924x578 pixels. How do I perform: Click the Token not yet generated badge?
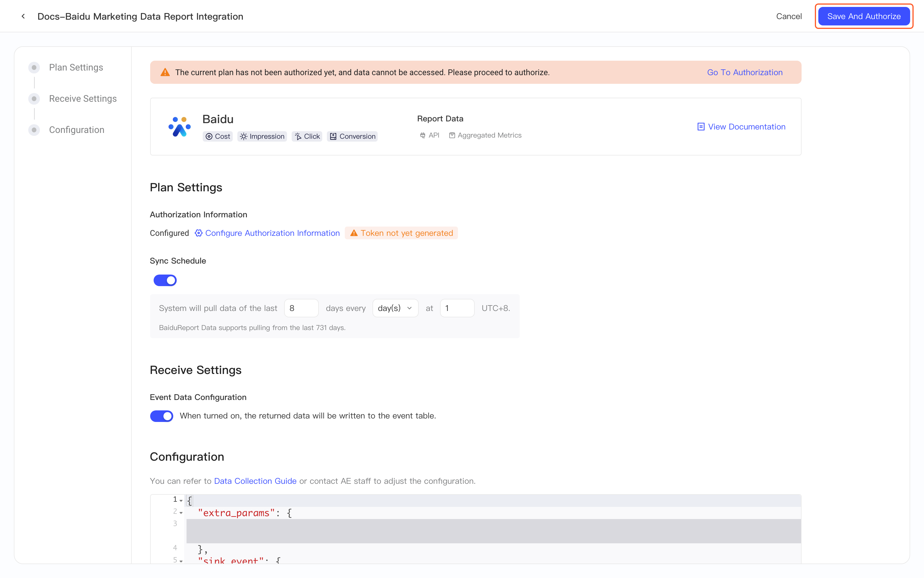pyautogui.click(x=401, y=233)
